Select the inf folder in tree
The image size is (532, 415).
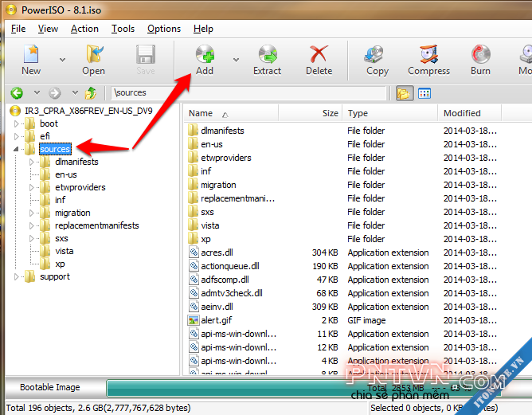click(60, 200)
